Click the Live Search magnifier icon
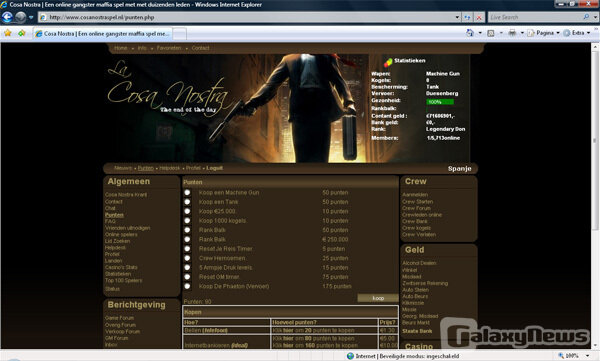Viewport: 600px width, 361px height. pyautogui.click(x=586, y=17)
